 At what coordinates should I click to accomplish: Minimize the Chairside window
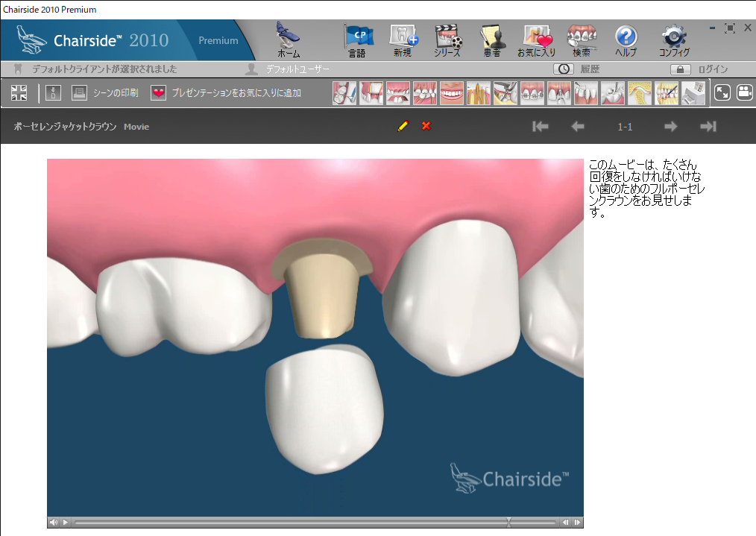tap(712, 28)
